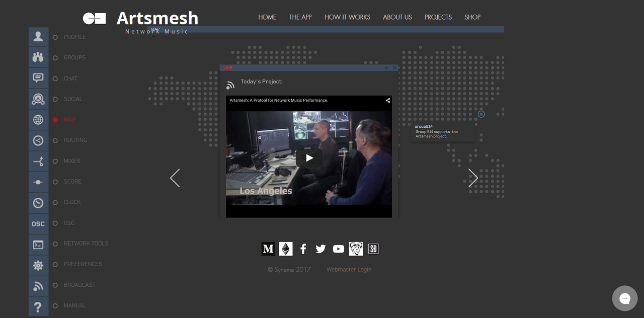Viewport: 644px width, 318px height.
Task: Select the Mixer radio button
Action: pos(55,161)
